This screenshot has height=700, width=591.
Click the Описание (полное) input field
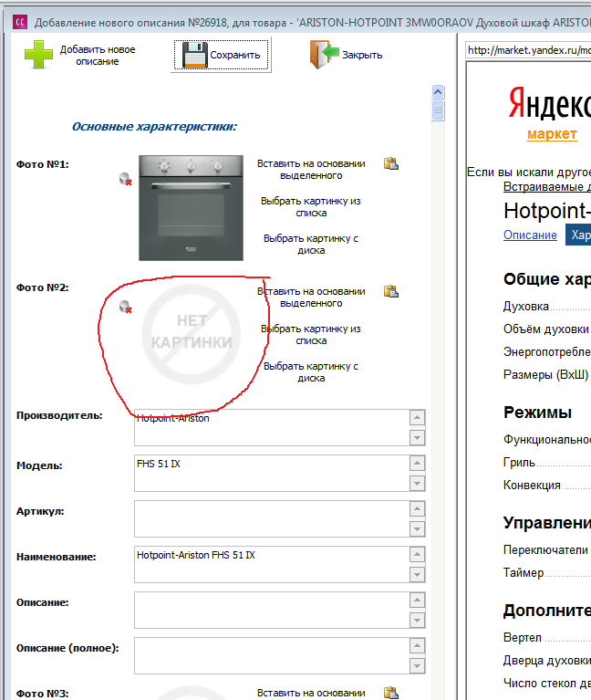[x=272, y=656]
